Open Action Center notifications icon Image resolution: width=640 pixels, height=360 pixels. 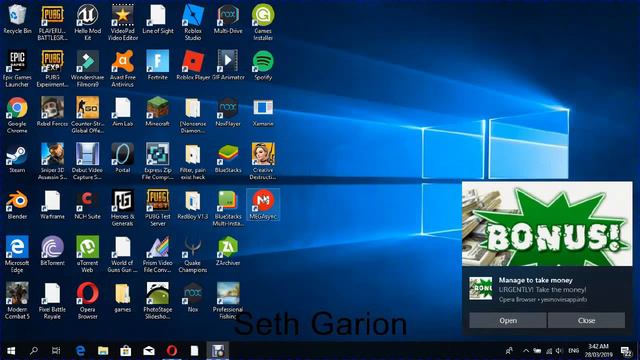click(x=626, y=351)
